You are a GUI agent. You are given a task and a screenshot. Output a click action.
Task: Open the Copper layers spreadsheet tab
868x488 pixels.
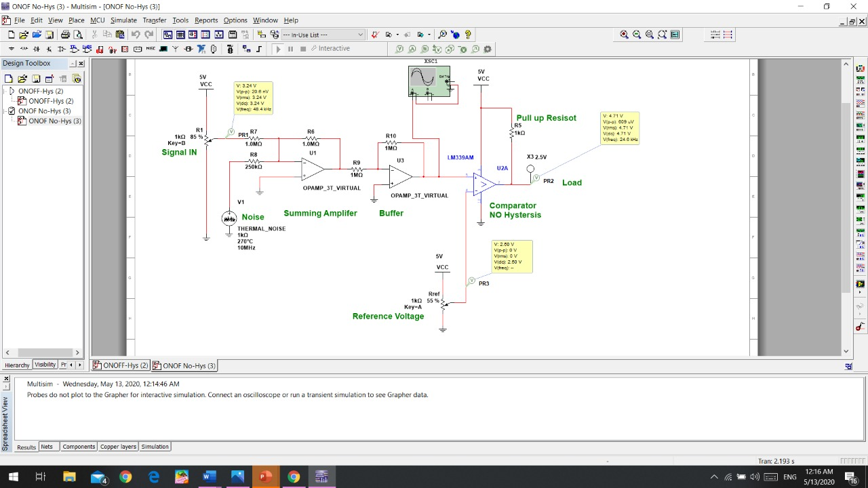click(x=118, y=447)
